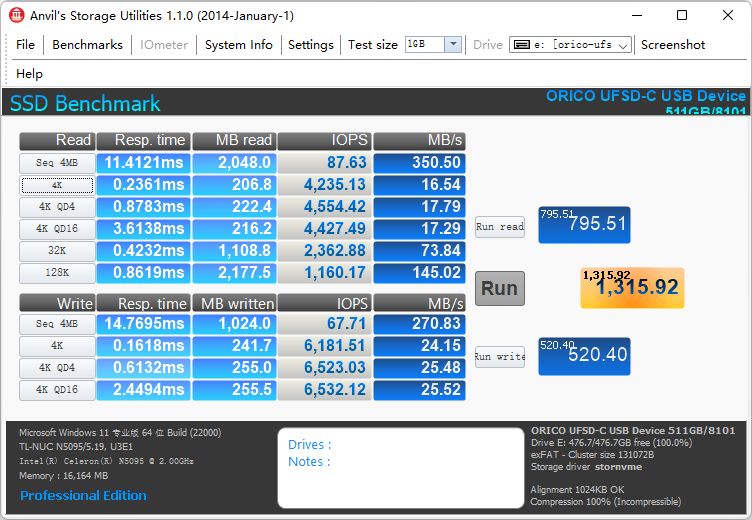Click the drive icon in the Drive selector

coord(521,45)
